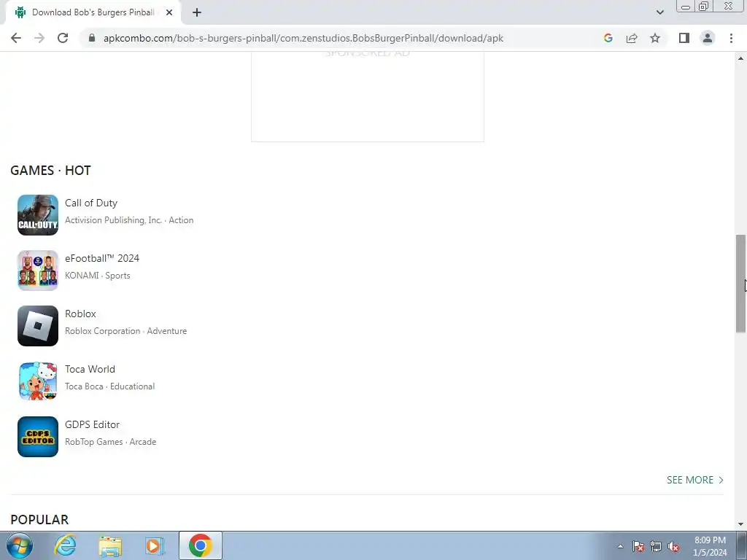
Task: Click 'KONAMI · Sports' text
Action: point(98,276)
